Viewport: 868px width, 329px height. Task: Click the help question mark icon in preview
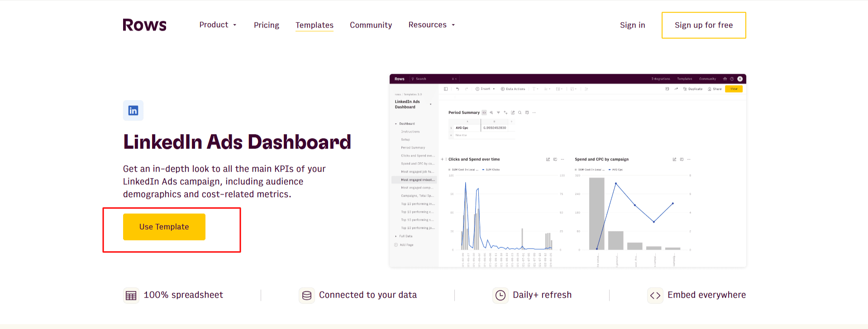tap(732, 79)
